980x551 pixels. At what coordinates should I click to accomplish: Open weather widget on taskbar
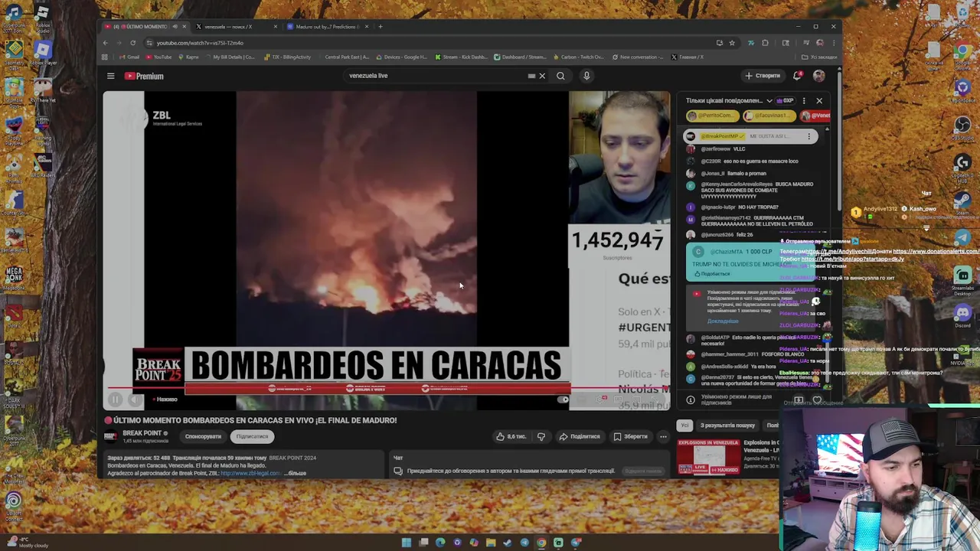[x=27, y=543]
